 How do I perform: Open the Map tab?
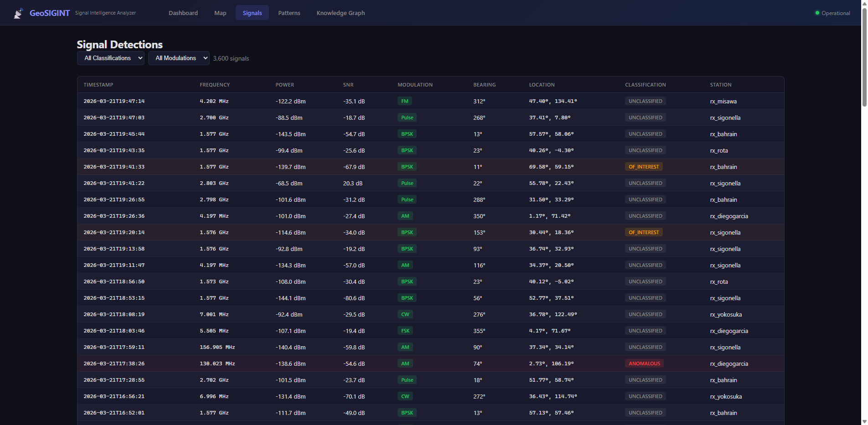[220, 13]
